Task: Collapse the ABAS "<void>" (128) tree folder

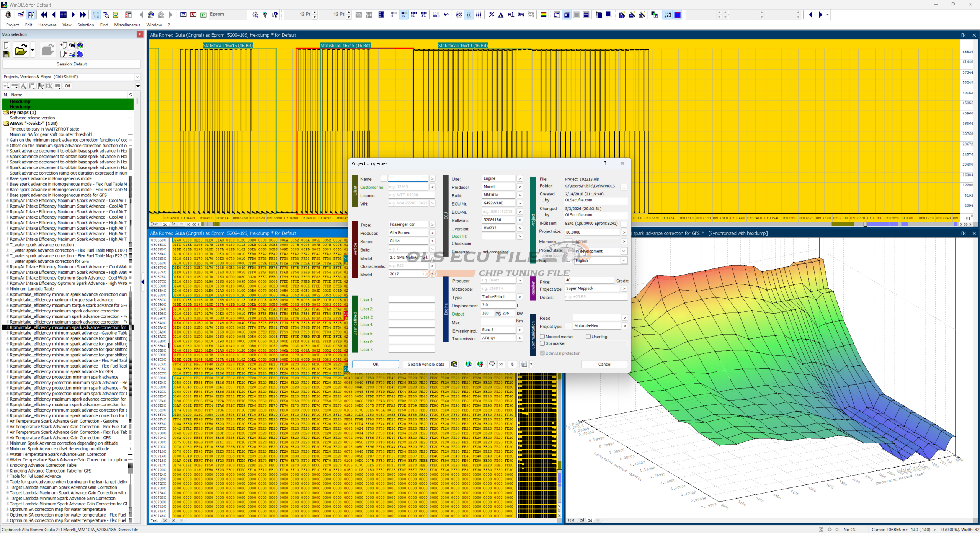Action: tap(6, 123)
